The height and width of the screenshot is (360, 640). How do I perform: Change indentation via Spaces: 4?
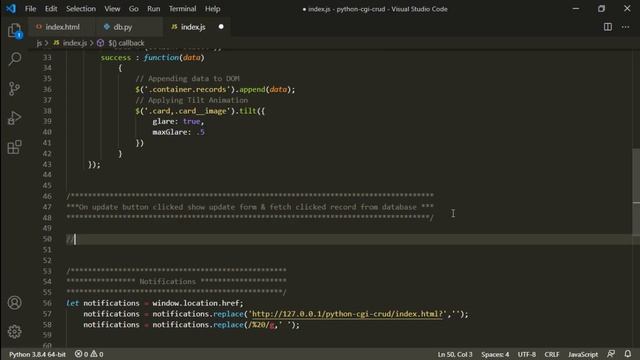coord(495,354)
